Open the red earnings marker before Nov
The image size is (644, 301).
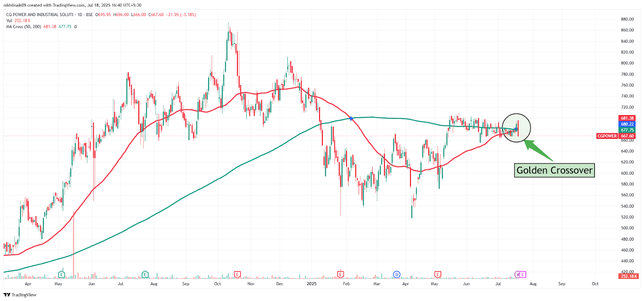[237, 274]
